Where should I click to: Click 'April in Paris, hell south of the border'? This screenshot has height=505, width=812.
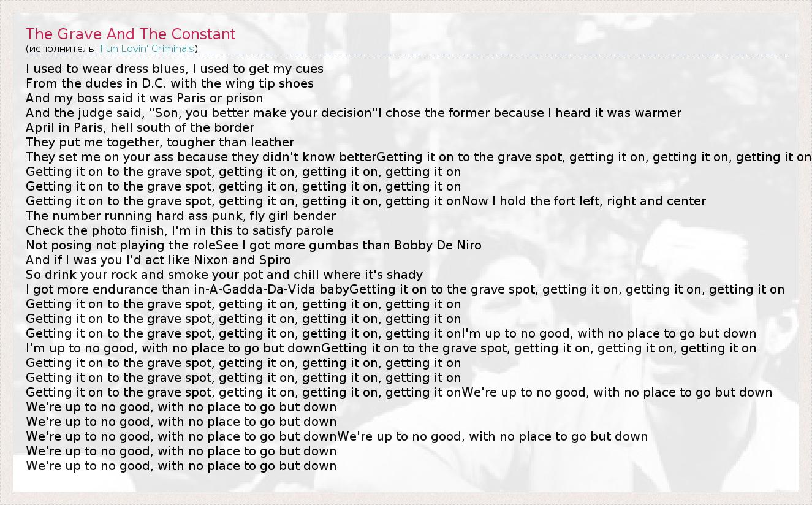[140, 127]
